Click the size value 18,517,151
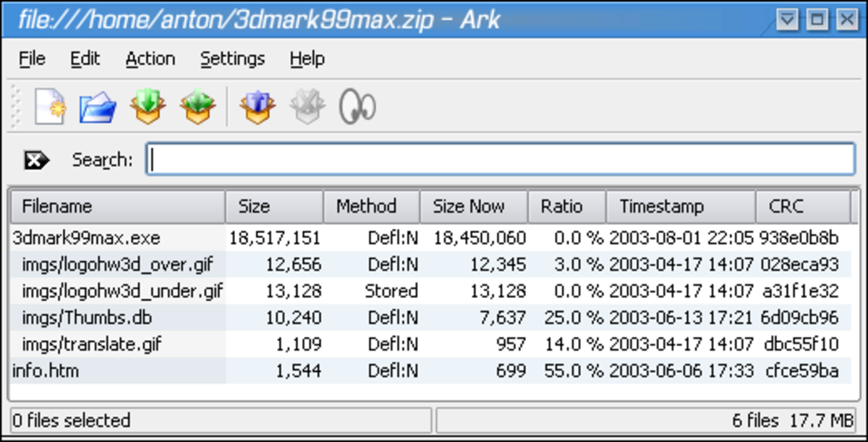The image size is (868, 442). click(275, 238)
